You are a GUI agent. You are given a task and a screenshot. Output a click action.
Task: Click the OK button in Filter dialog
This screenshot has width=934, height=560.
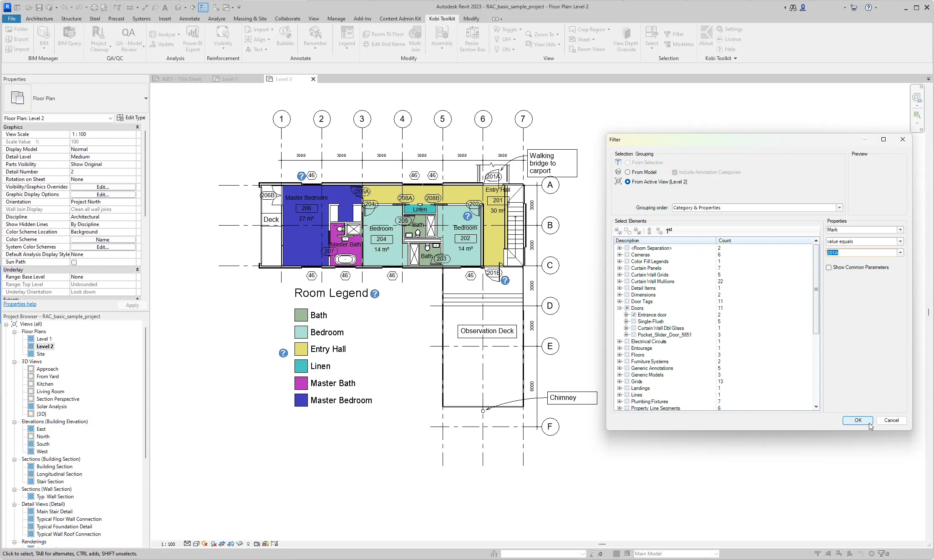point(858,420)
